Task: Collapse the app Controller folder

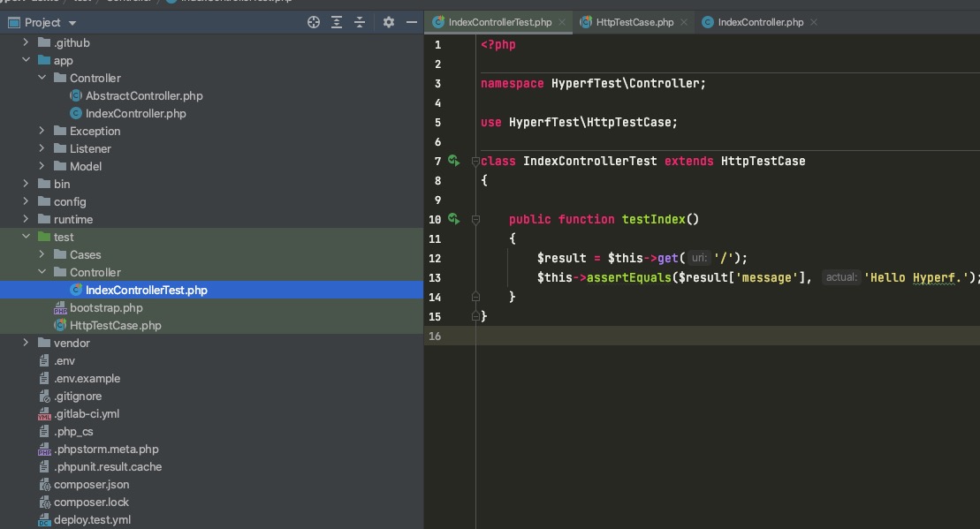Action: pos(42,78)
